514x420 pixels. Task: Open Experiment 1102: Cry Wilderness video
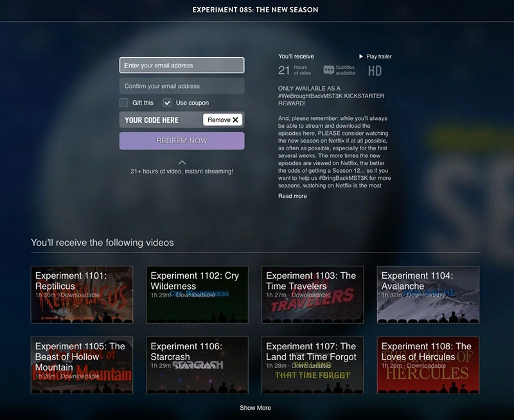tap(197, 295)
